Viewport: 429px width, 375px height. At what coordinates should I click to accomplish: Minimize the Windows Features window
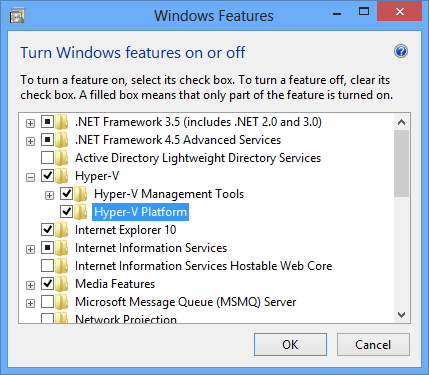pos(337,13)
